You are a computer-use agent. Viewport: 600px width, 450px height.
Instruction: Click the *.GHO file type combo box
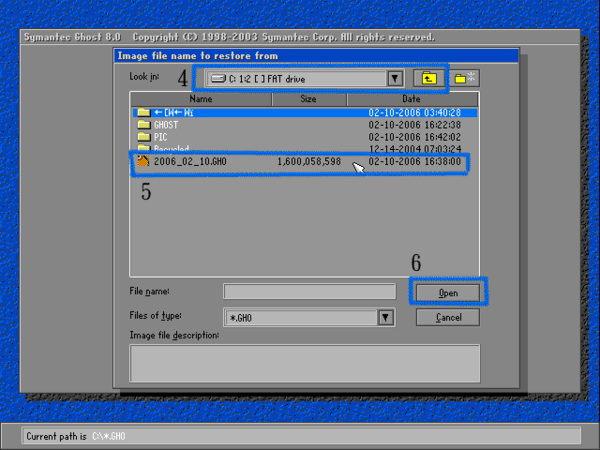(309, 318)
